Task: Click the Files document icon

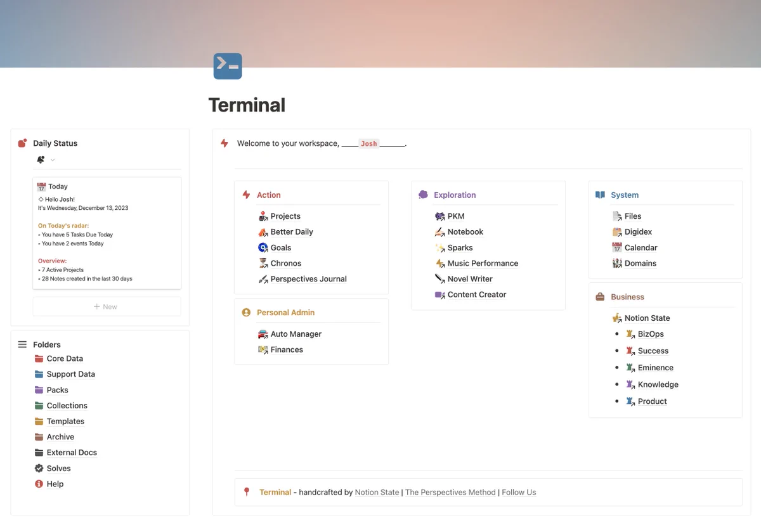Action: point(617,216)
